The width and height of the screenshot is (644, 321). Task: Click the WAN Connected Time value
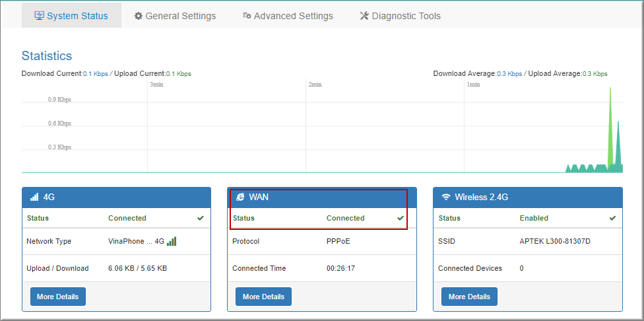pos(340,269)
